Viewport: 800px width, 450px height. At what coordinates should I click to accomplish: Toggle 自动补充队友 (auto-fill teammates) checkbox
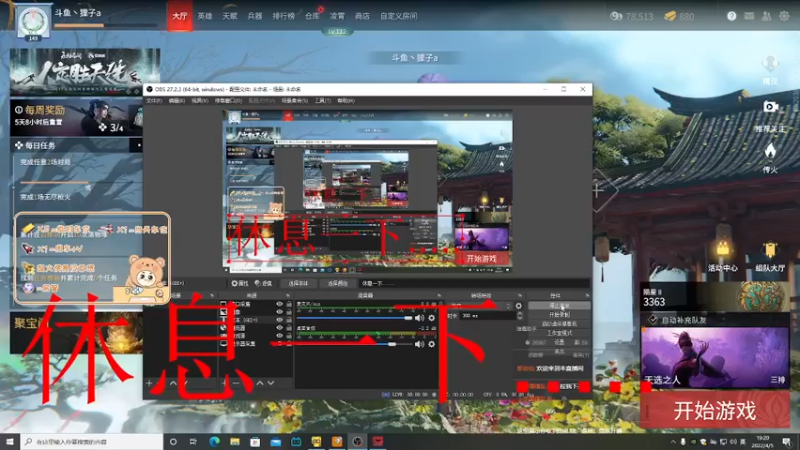[x=653, y=320]
